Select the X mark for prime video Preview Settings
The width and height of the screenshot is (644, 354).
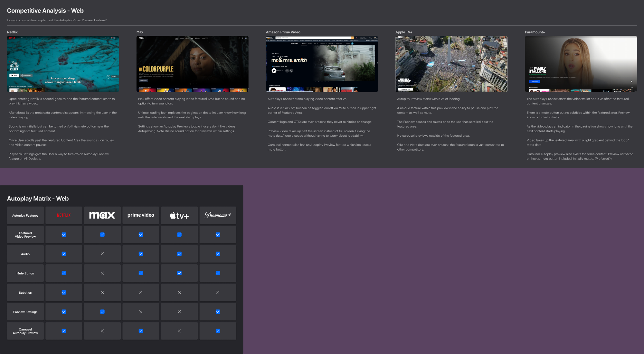point(141,312)
